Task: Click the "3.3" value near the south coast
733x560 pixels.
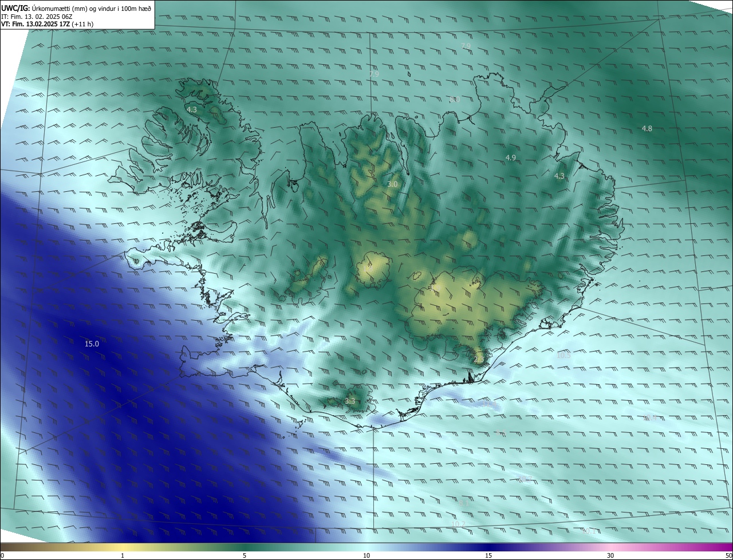Action: coord(350,401)
